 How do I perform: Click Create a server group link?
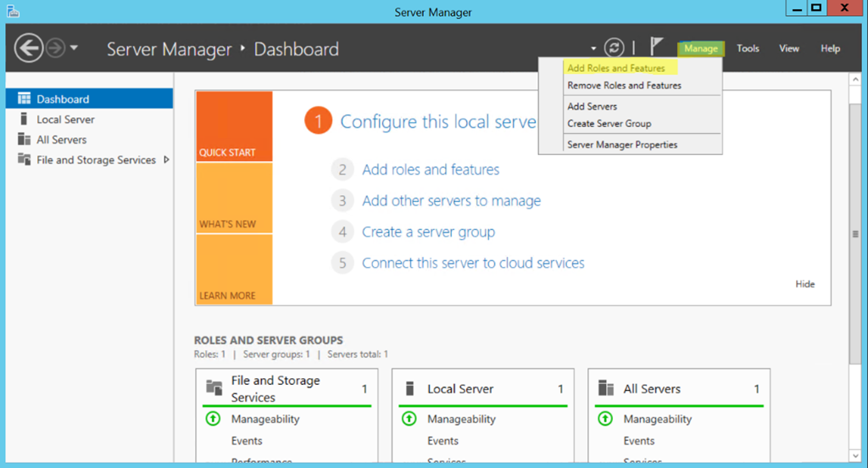point(428,232)
